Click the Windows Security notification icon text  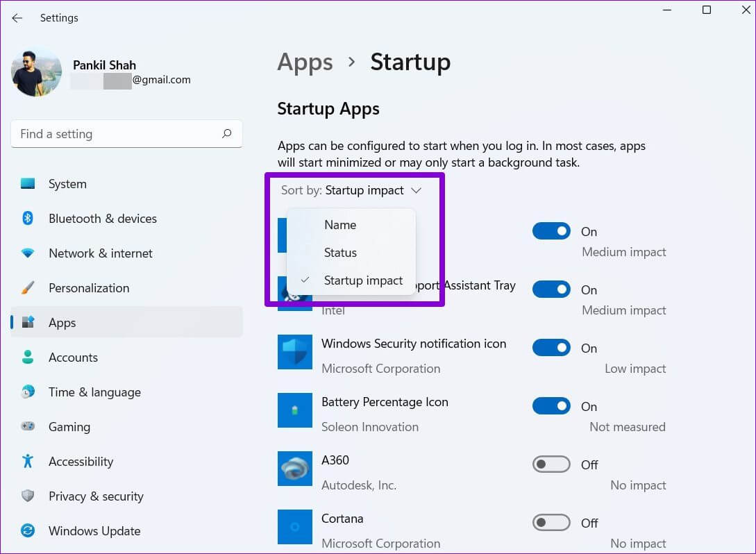414,344
